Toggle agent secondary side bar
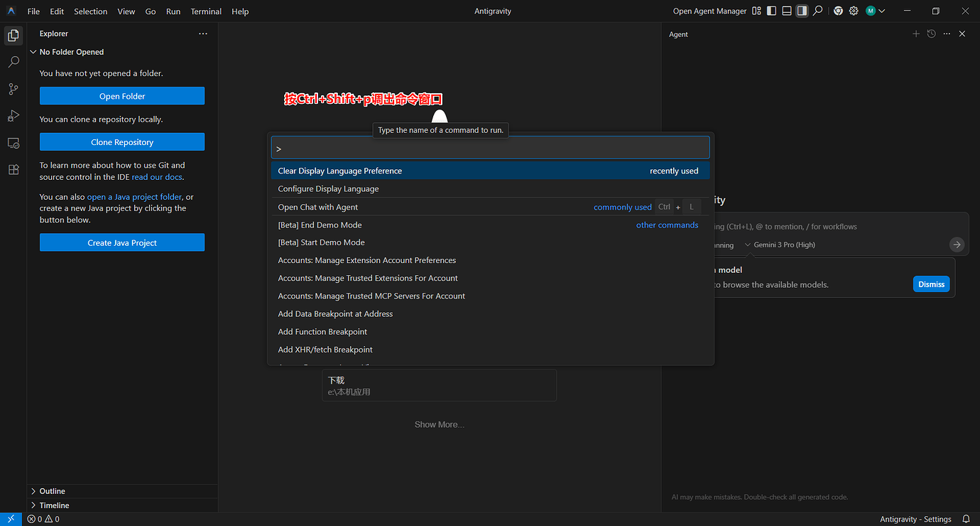 [x=802, y=11]
